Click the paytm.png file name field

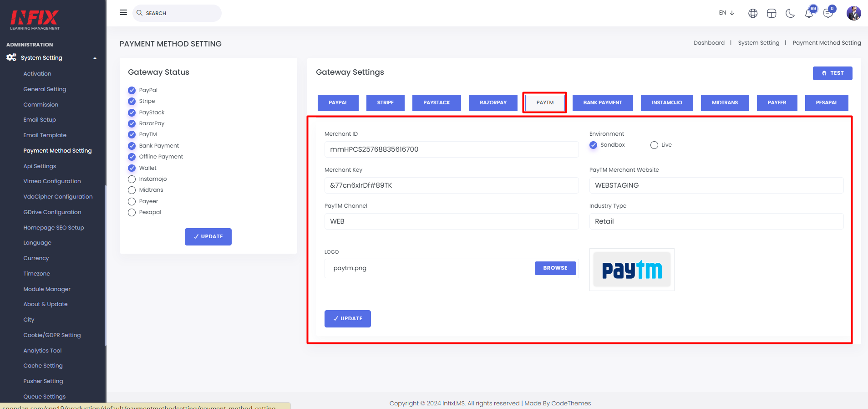pos(430,268)
